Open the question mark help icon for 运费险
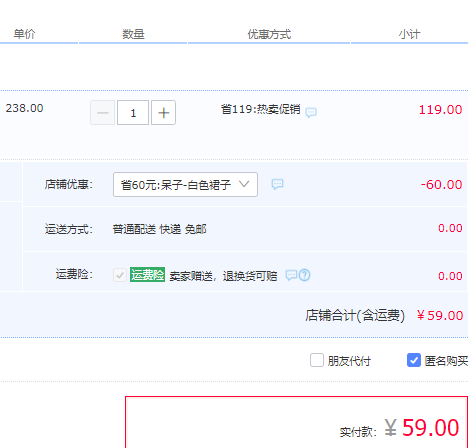471x448 pixels. tap(304, 275)
